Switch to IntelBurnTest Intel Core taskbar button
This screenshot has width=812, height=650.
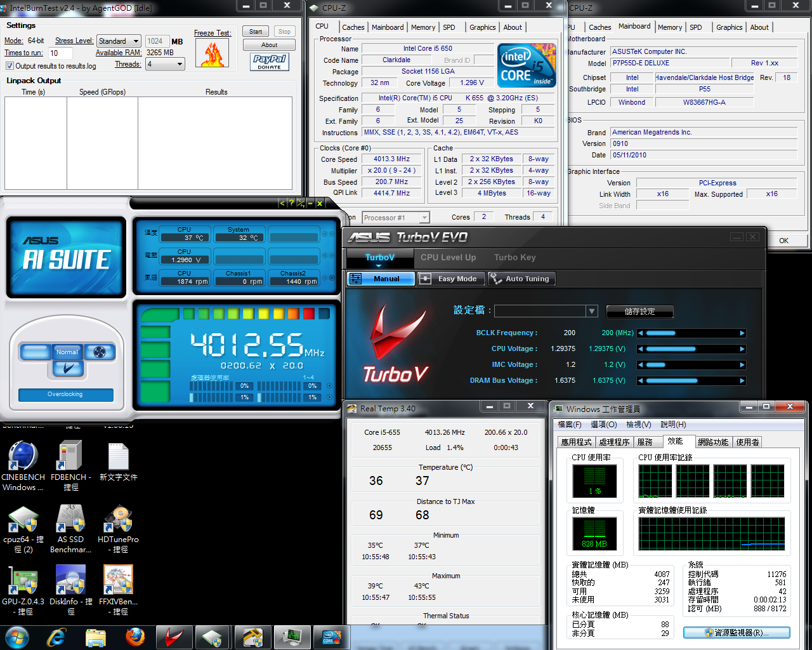click(x=331, y=637)
